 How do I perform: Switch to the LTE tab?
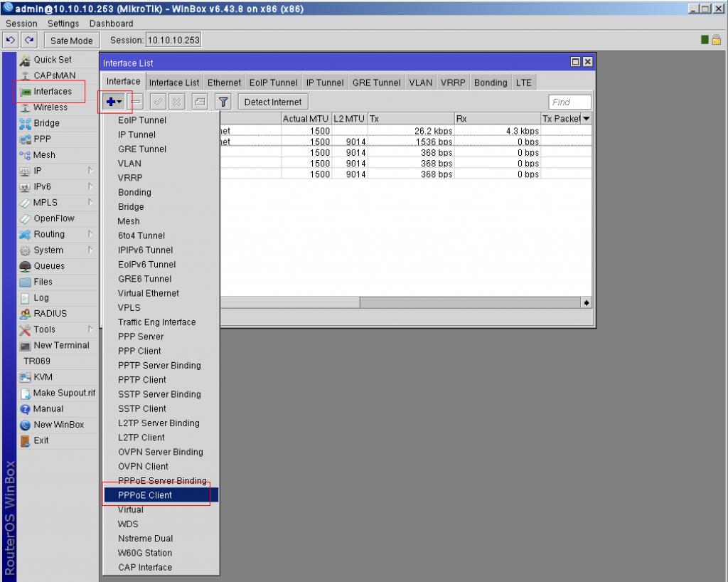tap(524, 83)
